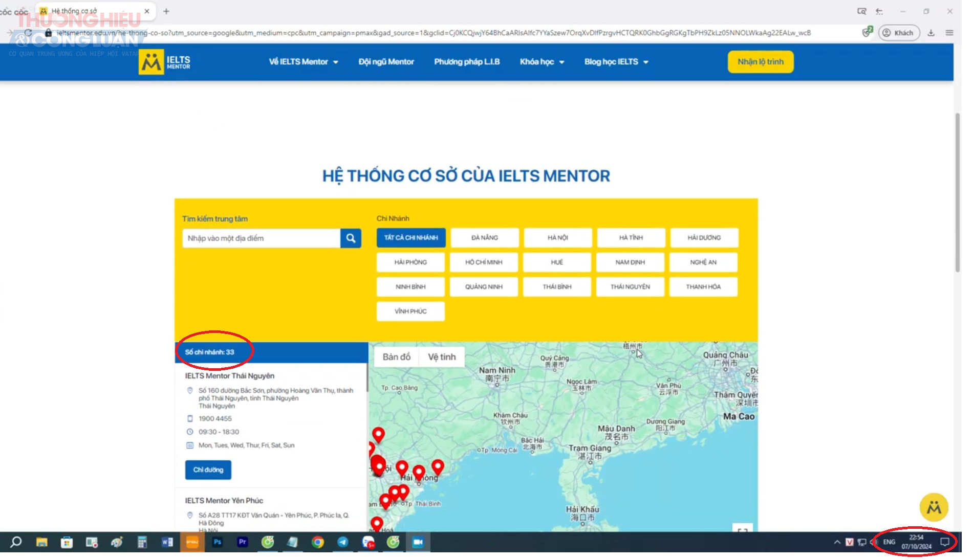
Task: Filter branches by NGHỆ AN
Action: pos(703,262)
